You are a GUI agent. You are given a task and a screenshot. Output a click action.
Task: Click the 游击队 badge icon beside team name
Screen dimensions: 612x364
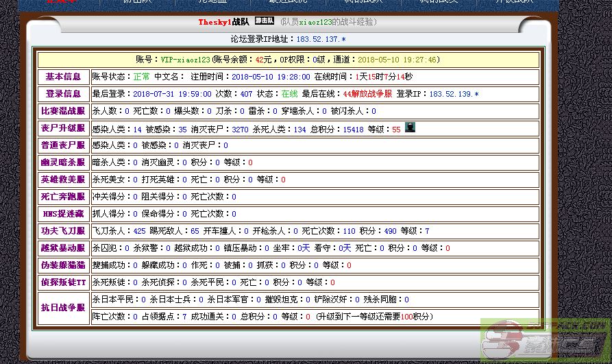[265, 21]
